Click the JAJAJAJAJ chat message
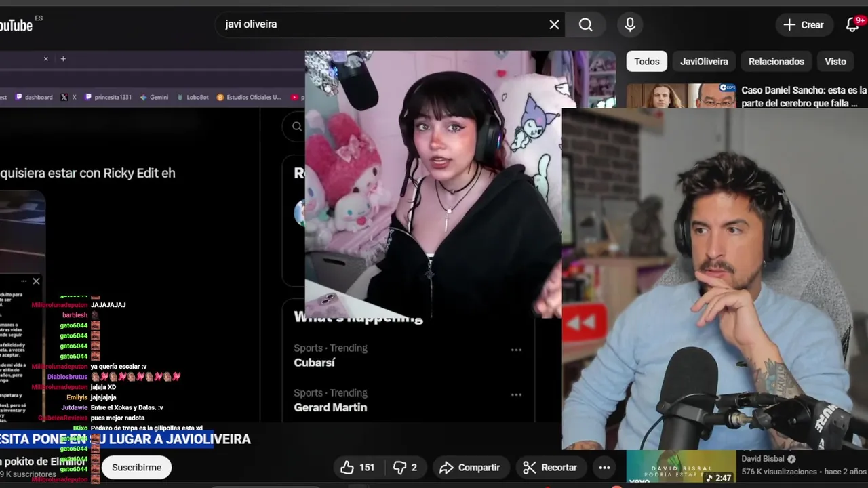The image size is (868, 488). click(x=108, y=305)
